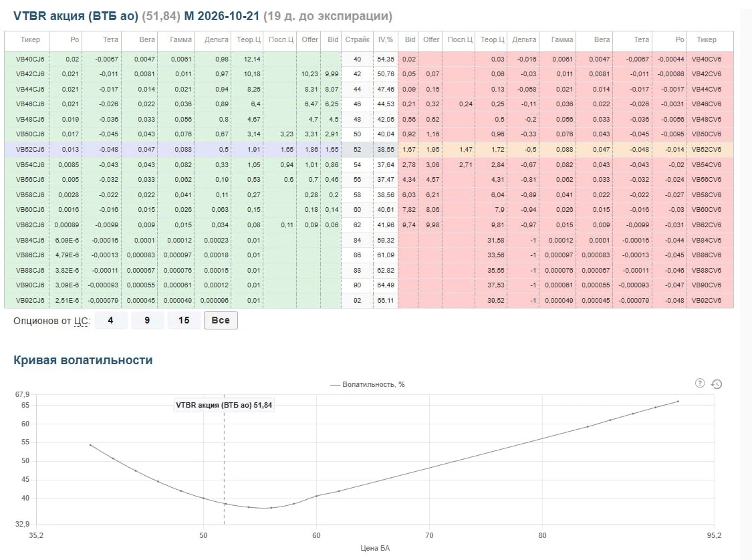Open call ticker VB60CJ6
This screenshot has width=752, height=560.
30,210
